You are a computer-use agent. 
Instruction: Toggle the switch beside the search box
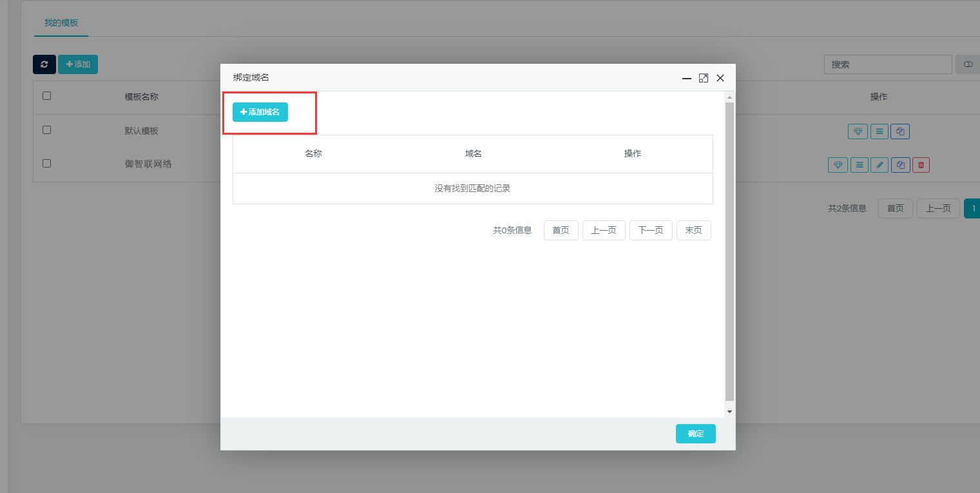tap(968, 64)
